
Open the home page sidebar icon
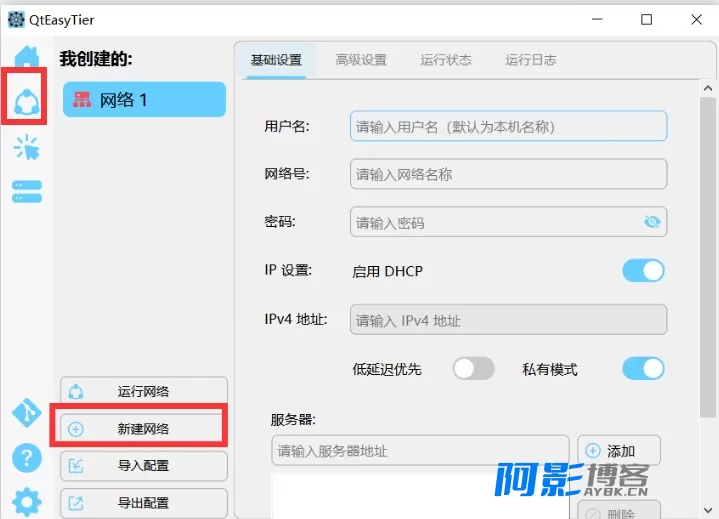(x=27, y=55)
